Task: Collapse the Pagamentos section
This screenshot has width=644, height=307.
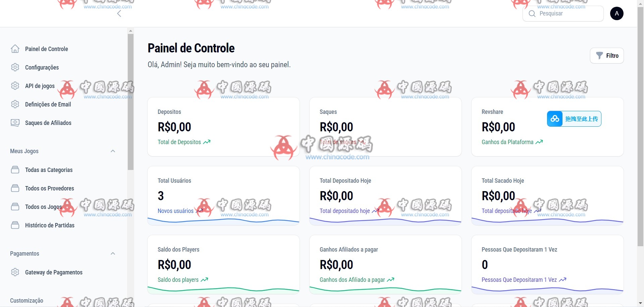Action: tap(113, 254)
